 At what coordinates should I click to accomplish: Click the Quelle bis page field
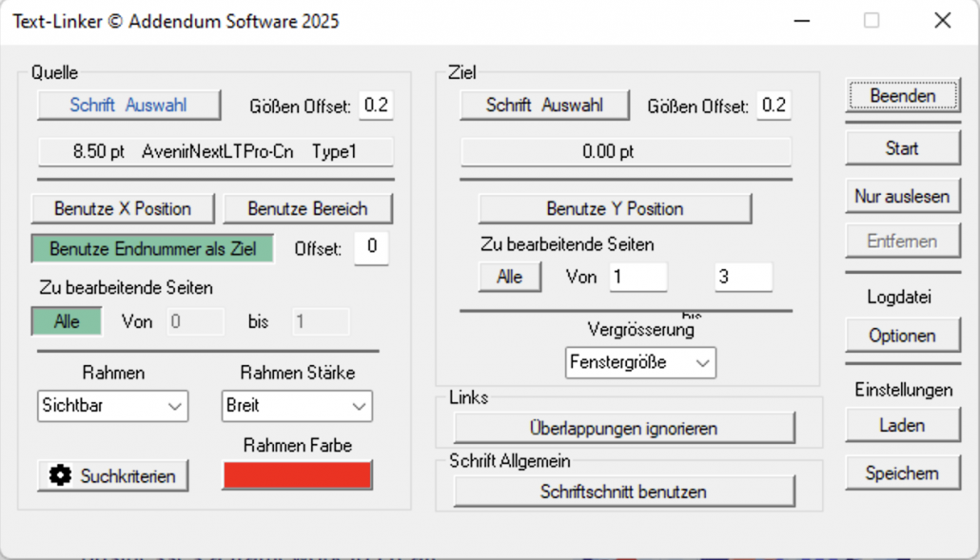coord(321,321)
